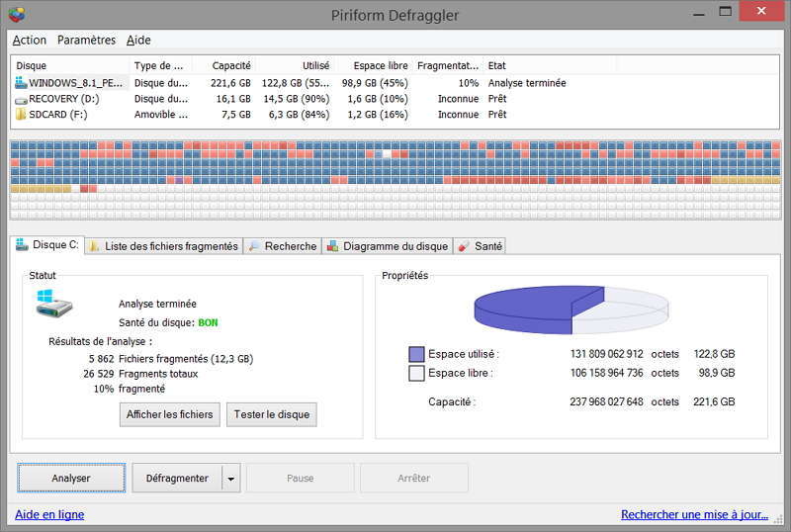Click the Diagramme du disque tab icon

[x=332, y=246]
